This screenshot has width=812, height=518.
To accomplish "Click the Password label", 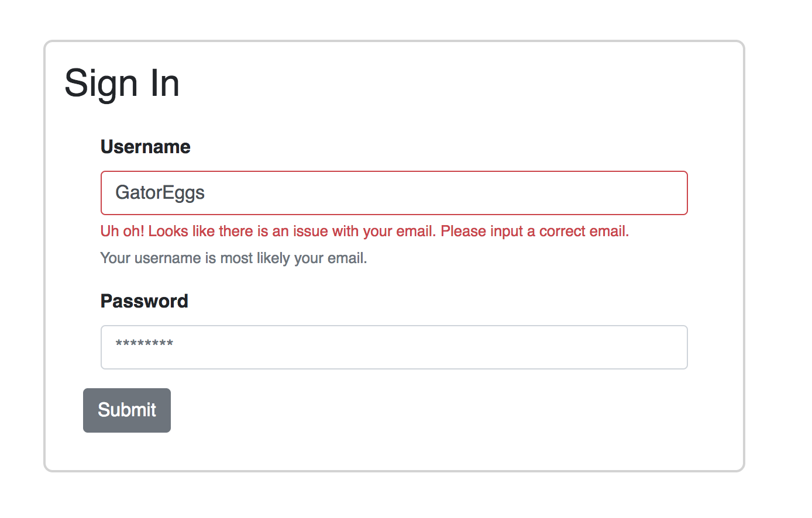I will click(x=144, y=301).
